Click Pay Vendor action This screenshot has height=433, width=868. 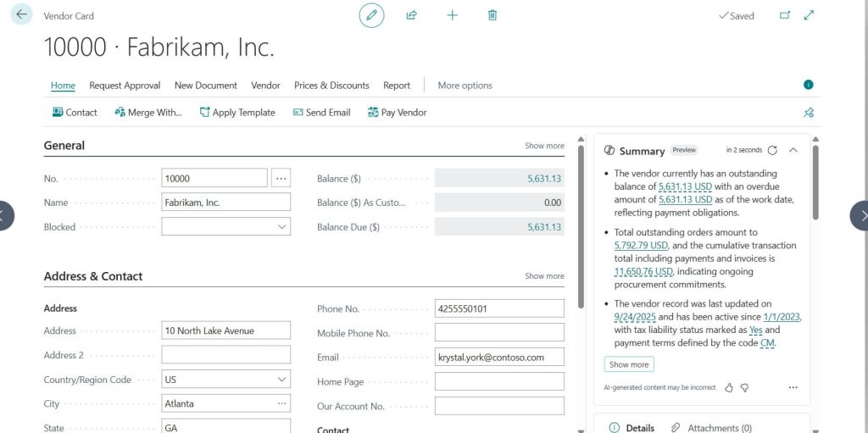[397, 113]
